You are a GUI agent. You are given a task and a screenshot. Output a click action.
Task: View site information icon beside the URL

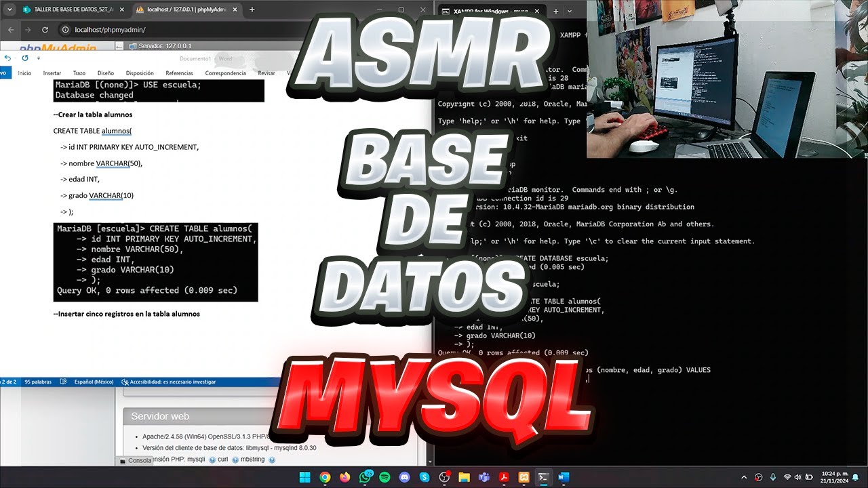coord(66,30)
